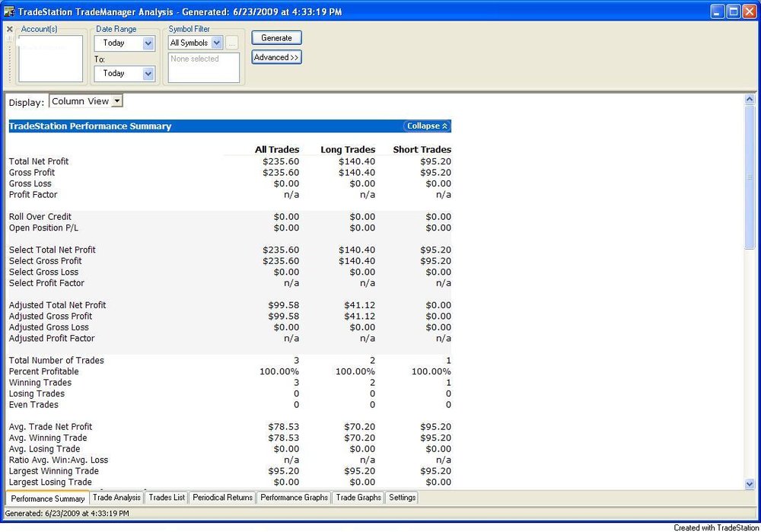Open the 'To:' end date dropdown
Screen dimensions: 761x532
tap(148, 74)
